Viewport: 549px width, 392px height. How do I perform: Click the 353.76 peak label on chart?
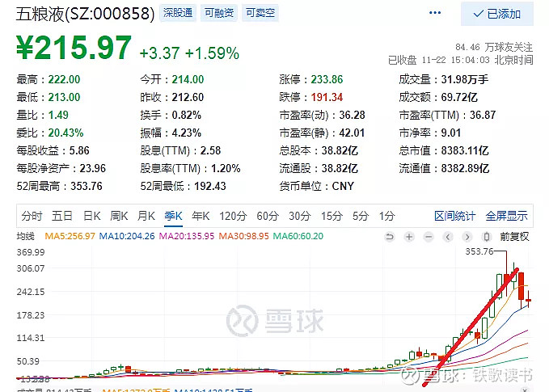pyautogui.click(x=479, y=251)
